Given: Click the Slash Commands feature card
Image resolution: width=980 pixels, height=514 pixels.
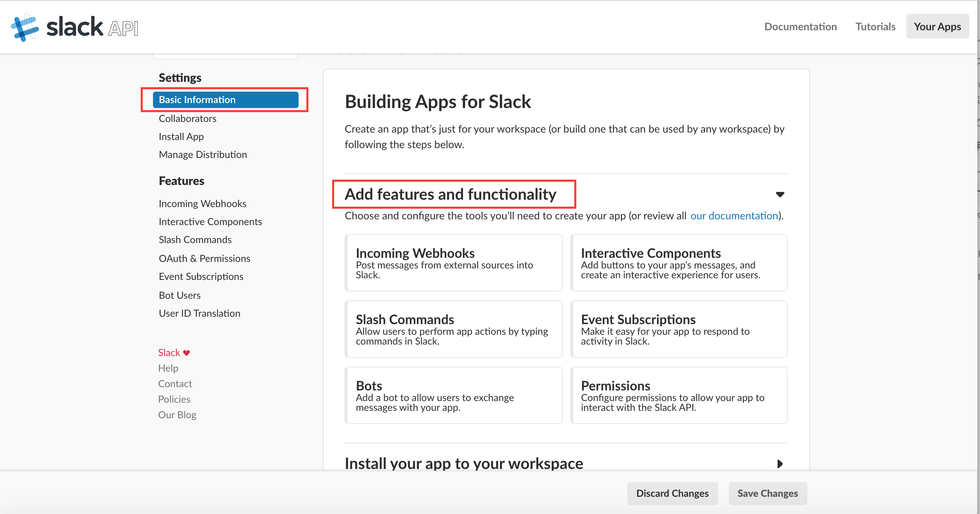Looking at the screenshot, I should (x=454, y=329).
